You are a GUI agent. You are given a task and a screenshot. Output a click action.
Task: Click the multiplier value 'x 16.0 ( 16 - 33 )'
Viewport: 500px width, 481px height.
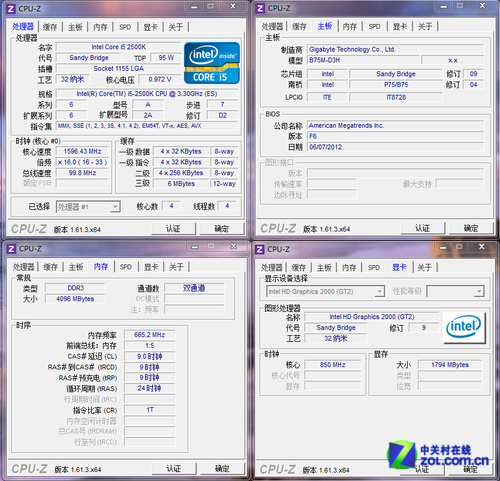[x=82, y=162]
